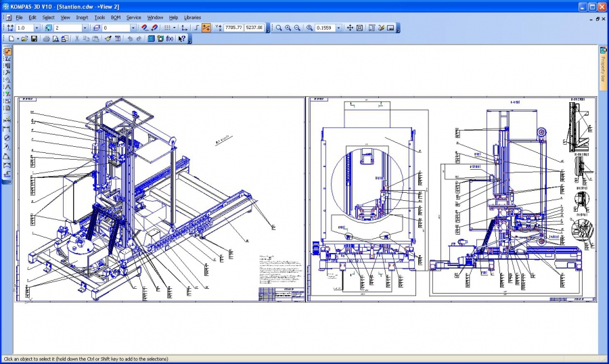Click the X coordinate field 7705.77
The width and height of the screenshot is (609, 364).
233,28
